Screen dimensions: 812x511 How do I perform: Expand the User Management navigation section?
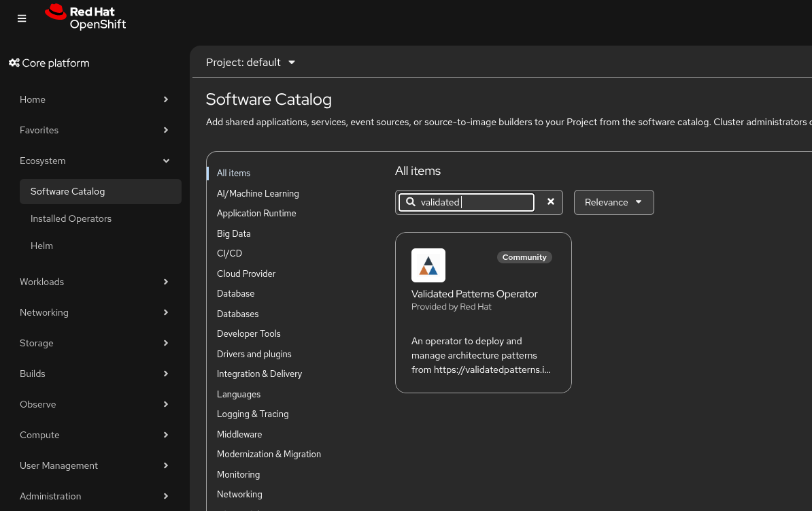[x=95, y=465]
